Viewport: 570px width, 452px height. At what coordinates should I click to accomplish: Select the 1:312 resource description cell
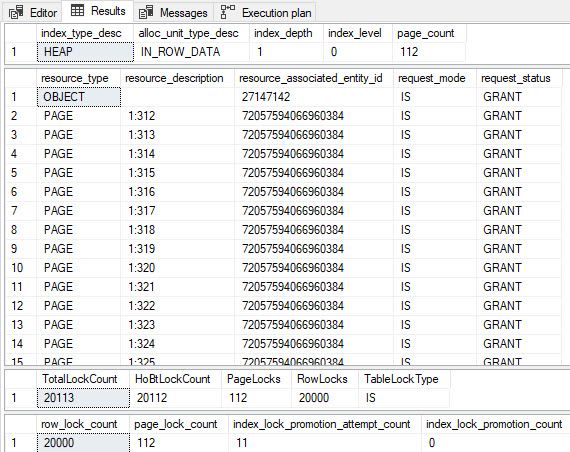point(177,116)
